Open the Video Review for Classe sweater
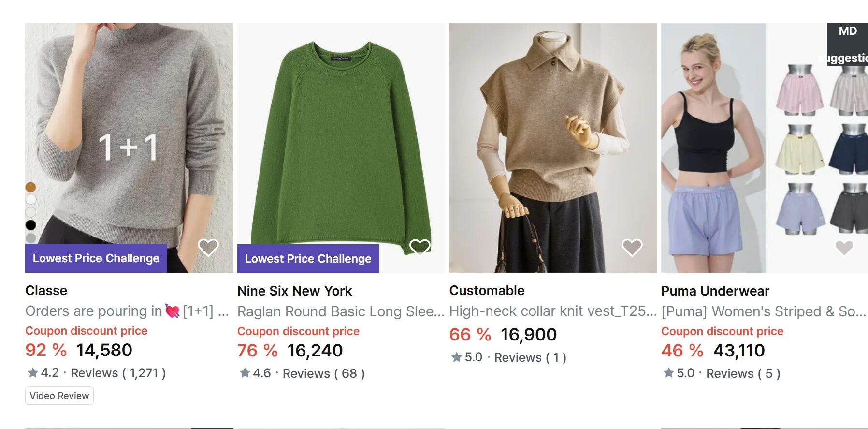 pos(59,396)
